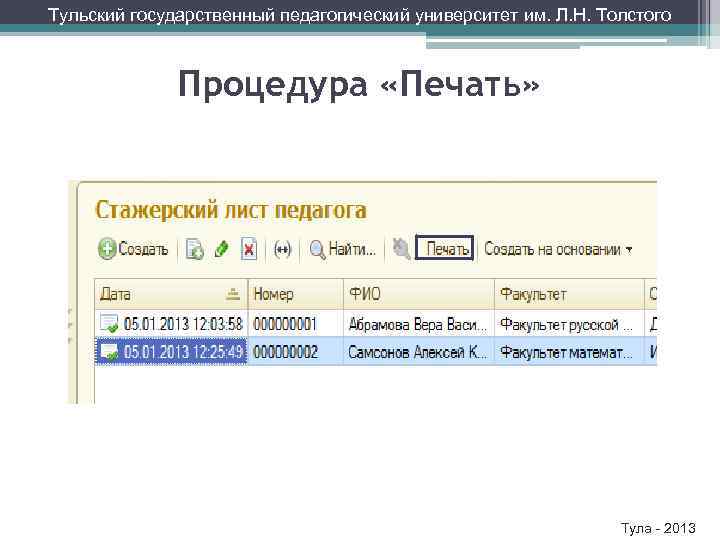Click the university name header text
Screen dimensions: 720x540
pos(360,15)
